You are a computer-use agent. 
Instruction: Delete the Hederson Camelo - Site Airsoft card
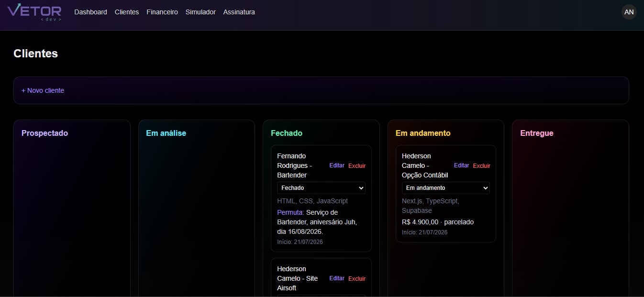pyautogui.click(x=357, y=279)
